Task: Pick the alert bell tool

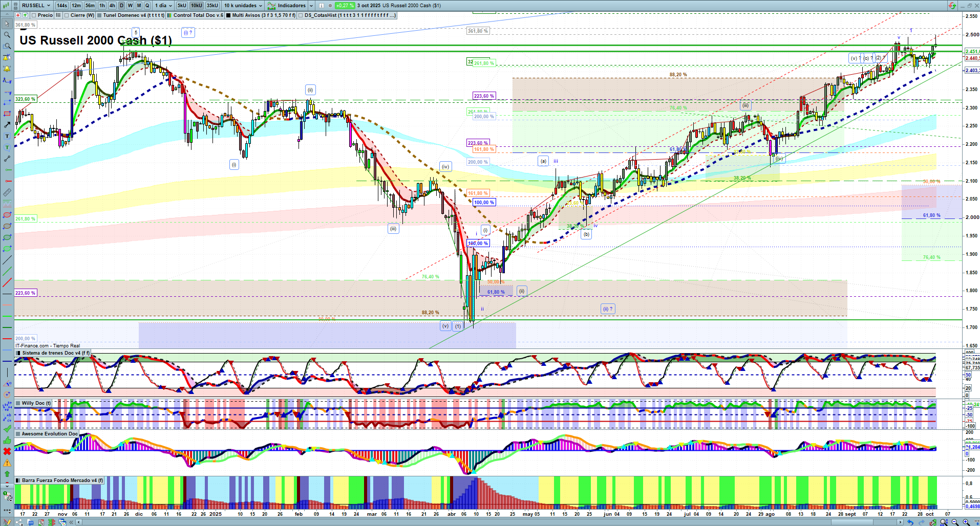Action: click(7, 69)
